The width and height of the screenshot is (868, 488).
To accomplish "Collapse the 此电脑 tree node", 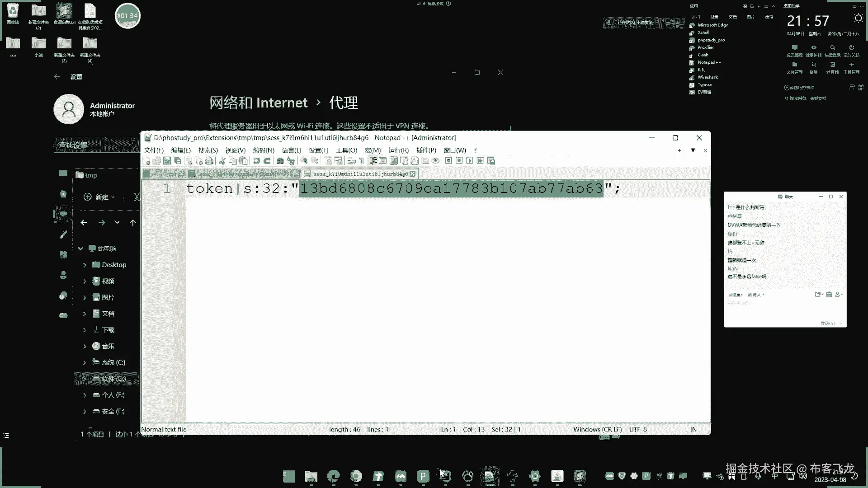I will click(80, 249).
